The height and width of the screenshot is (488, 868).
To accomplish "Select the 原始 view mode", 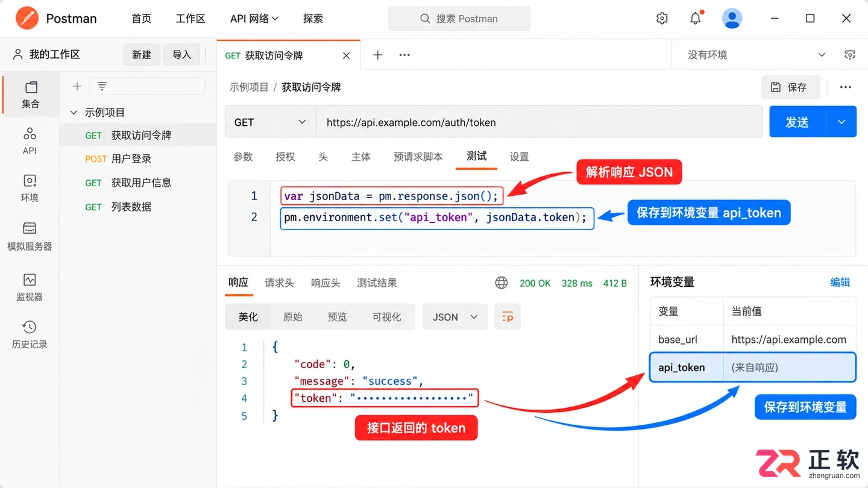I will (x=292, y=317).
